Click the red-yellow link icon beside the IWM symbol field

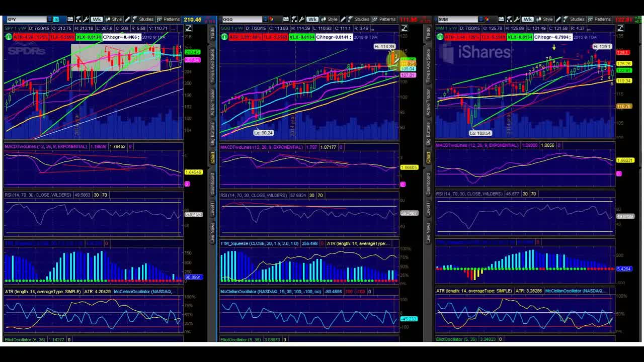coord(487,19)
